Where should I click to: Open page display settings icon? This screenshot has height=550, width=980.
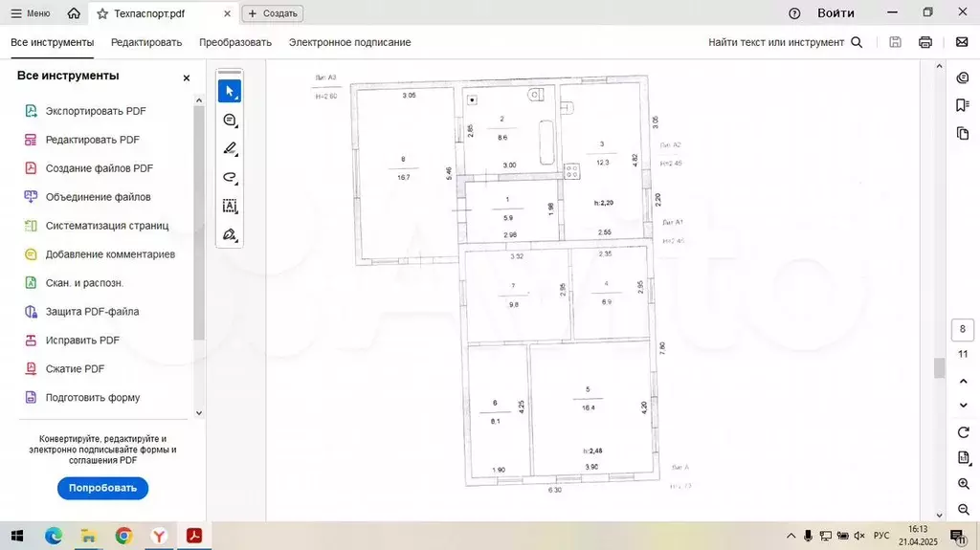coord(963,458)
